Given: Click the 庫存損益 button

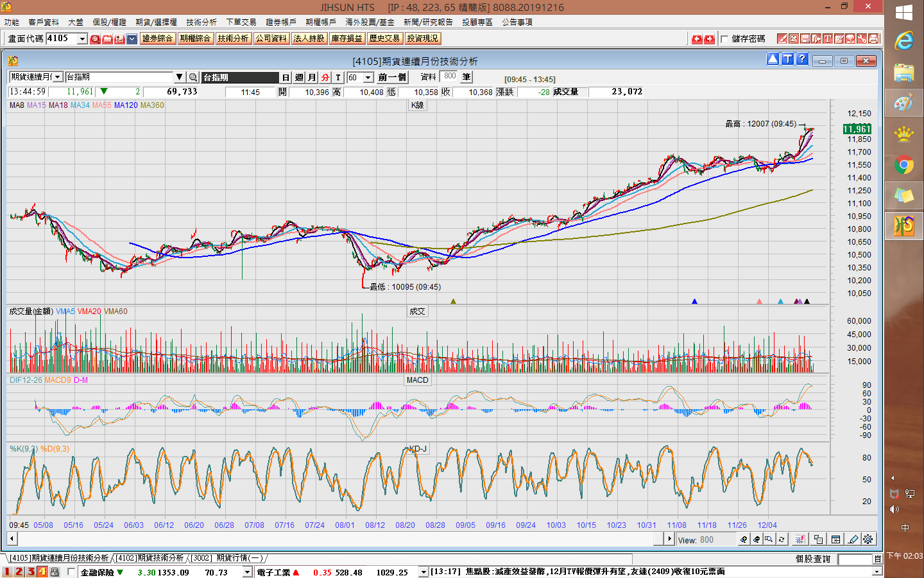Looking at the screenshot, I should (346, 39).
